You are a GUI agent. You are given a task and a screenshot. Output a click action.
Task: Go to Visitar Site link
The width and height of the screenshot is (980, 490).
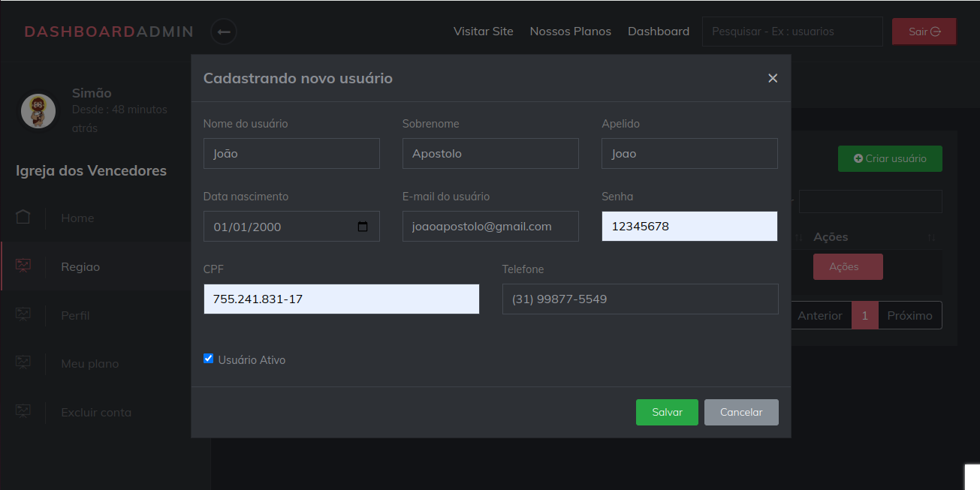point(483,32)
